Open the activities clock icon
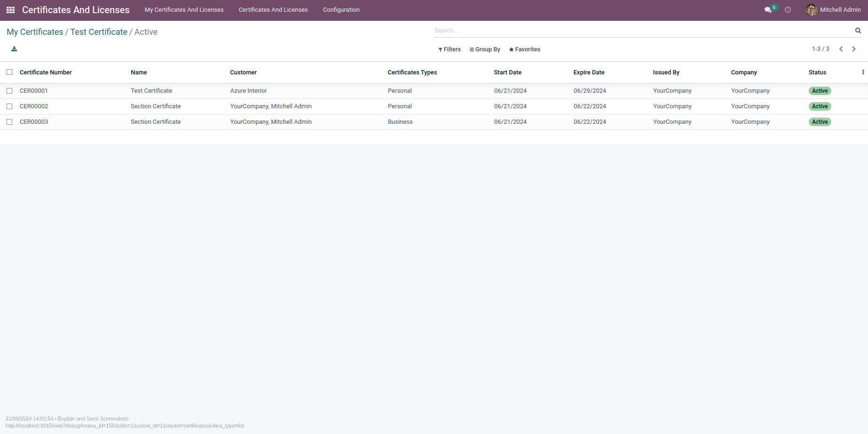Image resolution: width=868 pixels, height=434 pixels. [x=788, y=10]
